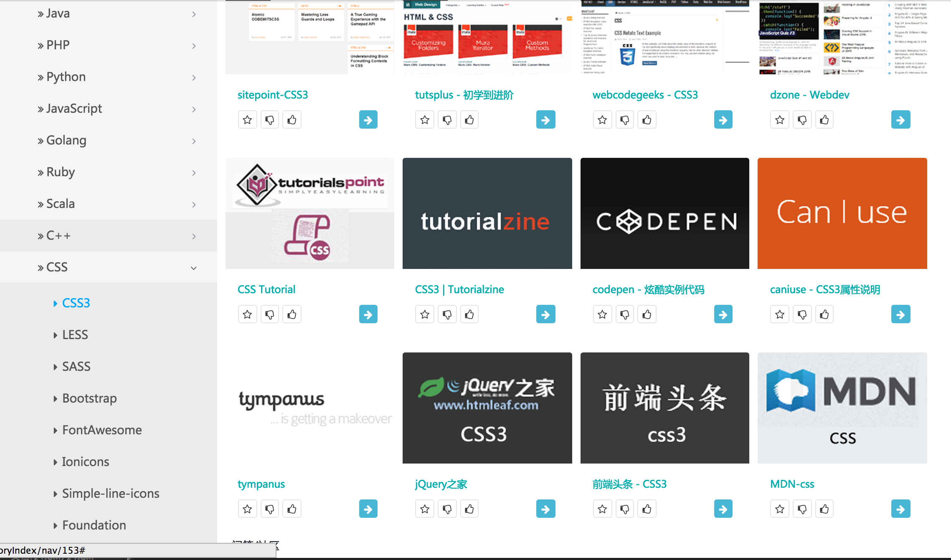Screen dimensions: 951x560
Task: Open sitepoint-CSS3 with blue arrow button
Action: pyautogui.click(x=368, y=120)
